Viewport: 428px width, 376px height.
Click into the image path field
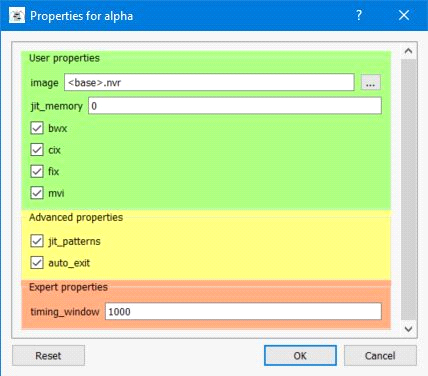click(x=209, y=82)
